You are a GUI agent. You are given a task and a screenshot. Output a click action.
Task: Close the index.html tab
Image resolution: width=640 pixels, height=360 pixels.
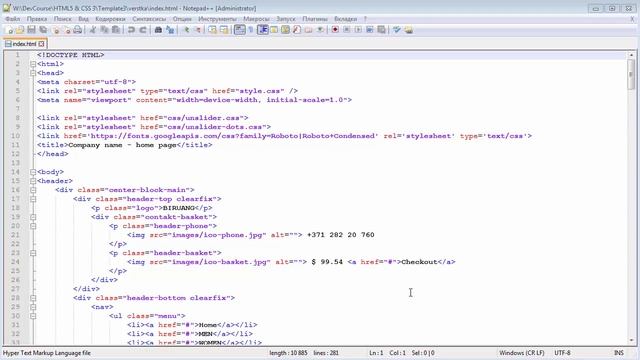tap(41, 44)
